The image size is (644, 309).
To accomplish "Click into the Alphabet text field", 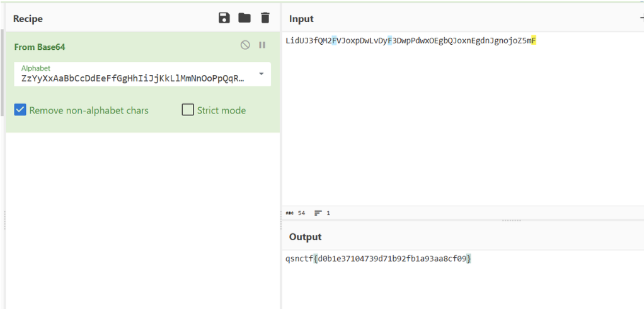I will (x=132, y=78).
